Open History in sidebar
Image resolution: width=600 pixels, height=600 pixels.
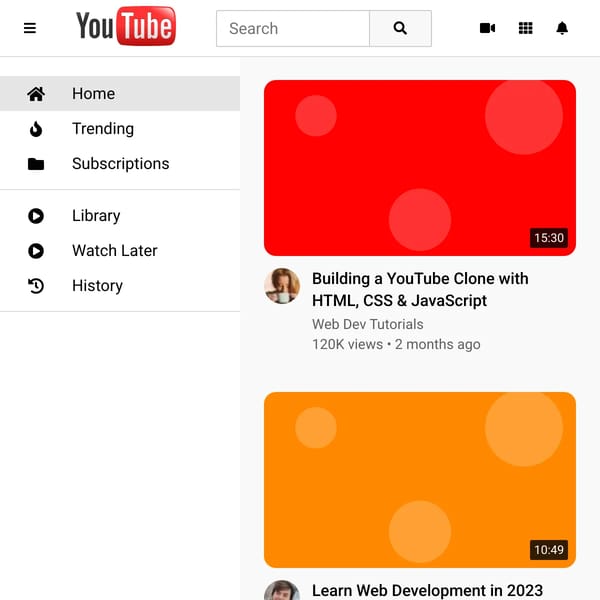pyautogui.click(x=98, y=286)
